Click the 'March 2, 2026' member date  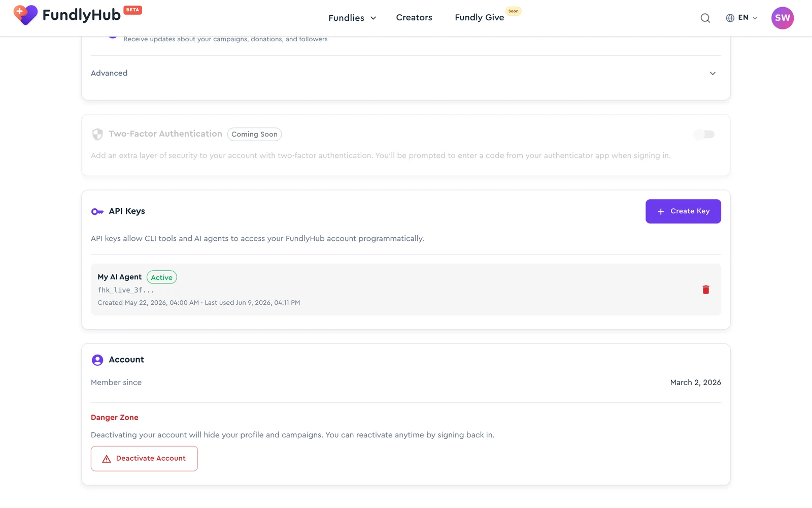pos(695,383)
